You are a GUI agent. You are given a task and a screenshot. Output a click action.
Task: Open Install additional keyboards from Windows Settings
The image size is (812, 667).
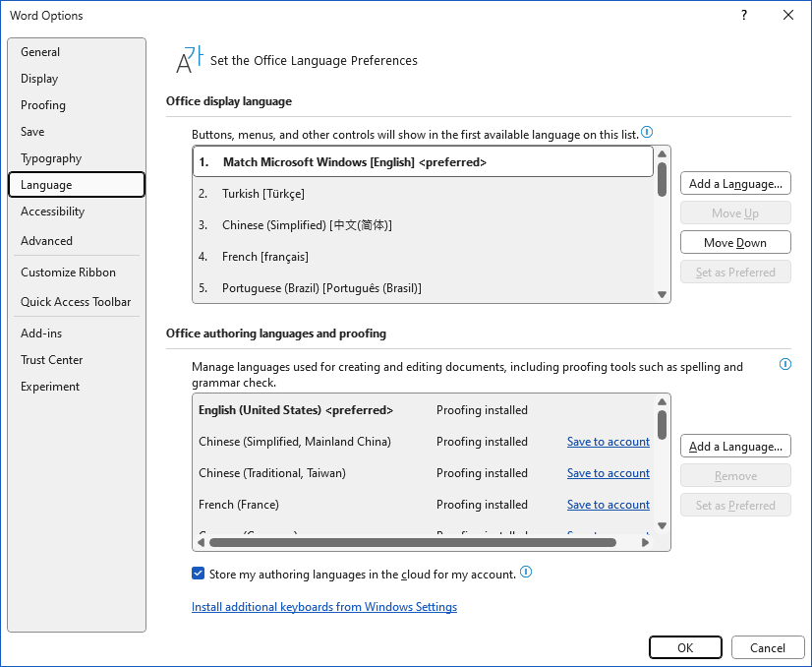pyautogui.click(x=324, y=607)
